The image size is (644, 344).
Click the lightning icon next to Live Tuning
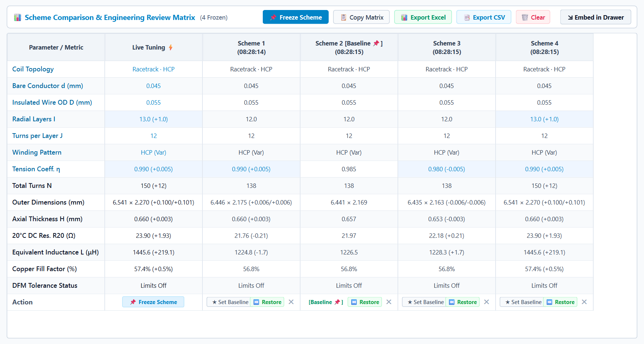pos(171,47)
